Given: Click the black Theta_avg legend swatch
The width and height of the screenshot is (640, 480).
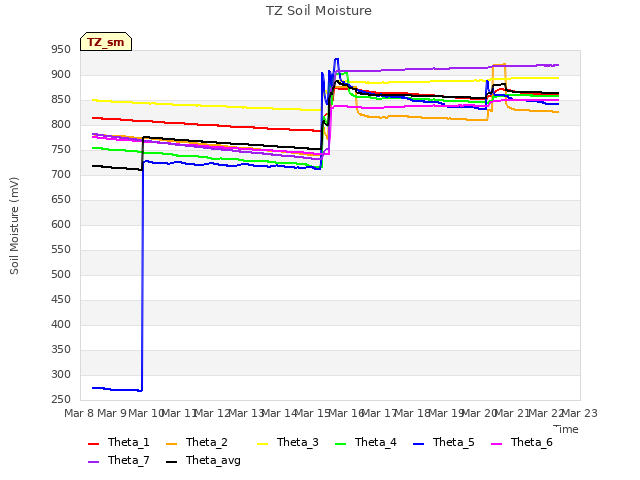Looking at the screenshot, I should coord(171,462).
